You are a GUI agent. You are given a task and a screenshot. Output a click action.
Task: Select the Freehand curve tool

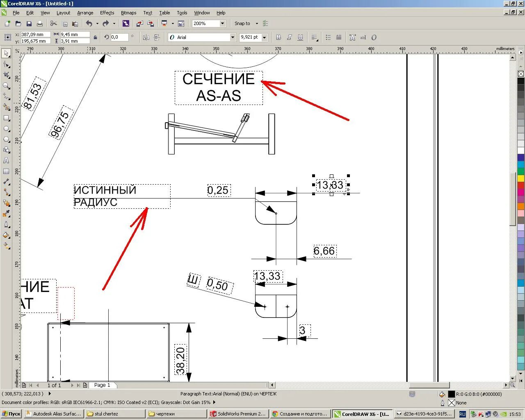6,96
